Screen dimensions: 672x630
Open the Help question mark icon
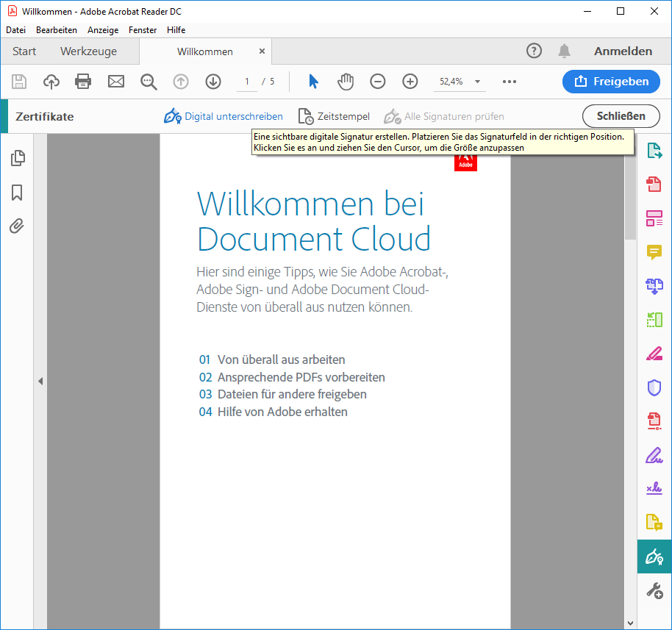[534, 51]
